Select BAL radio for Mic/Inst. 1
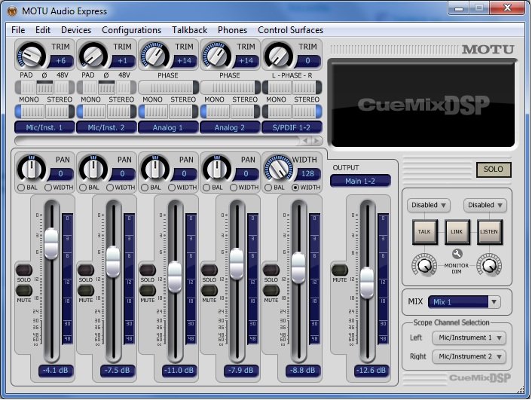 (x=21, y=188)
